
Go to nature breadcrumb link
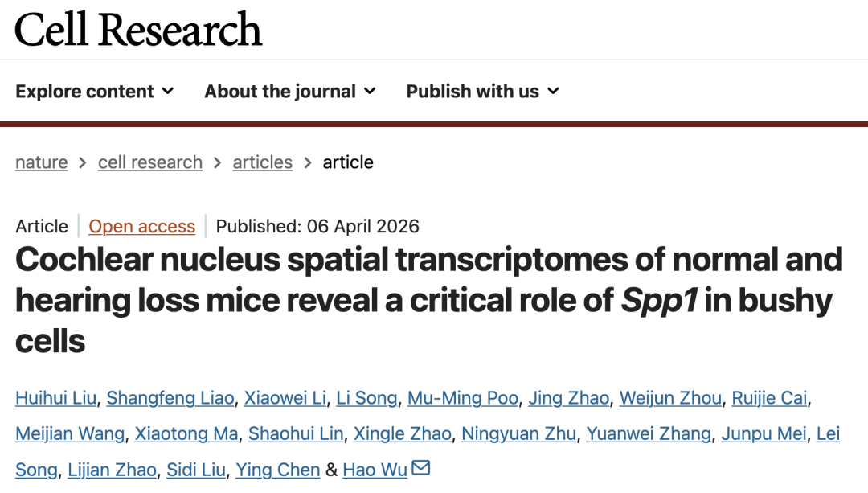(x=42, y=162)
